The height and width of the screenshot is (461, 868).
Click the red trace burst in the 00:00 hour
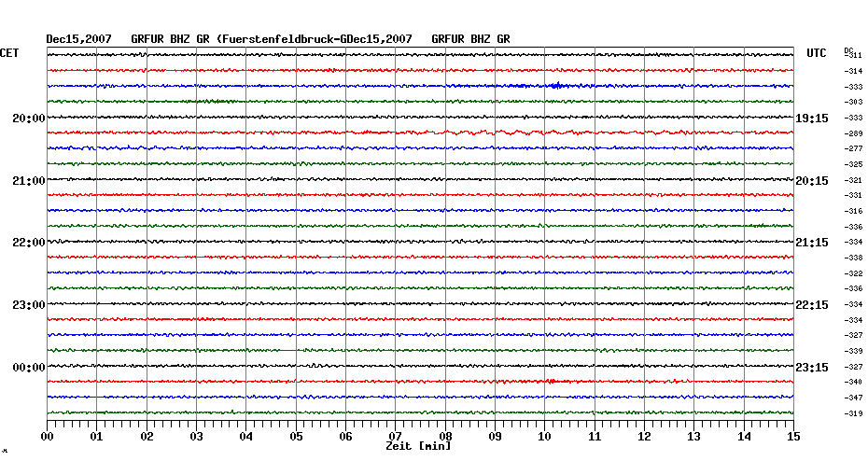click(x=552, y=382)
